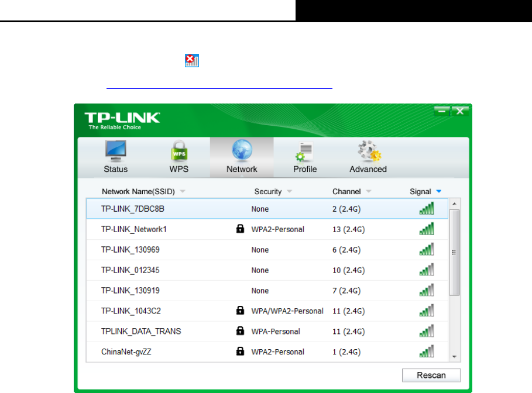The image size is (532, 393).
Task: Click channel 13 (2.4G) cell
Action: click(348, 230)
